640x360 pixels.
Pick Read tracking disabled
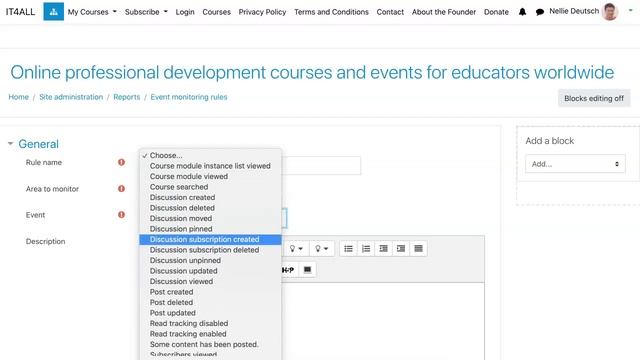210,323
